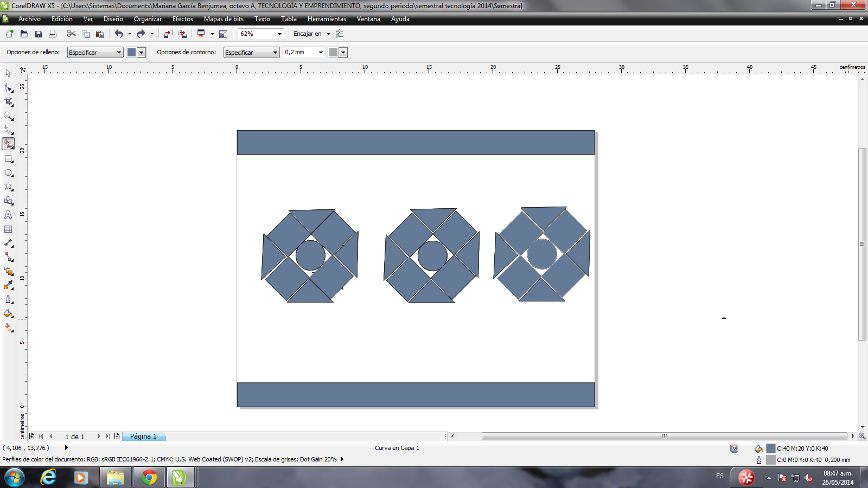Select the Interactive Fill tool
Image resolution: width=868 pixels, height=488 pixels.
(x=8, y=328)
